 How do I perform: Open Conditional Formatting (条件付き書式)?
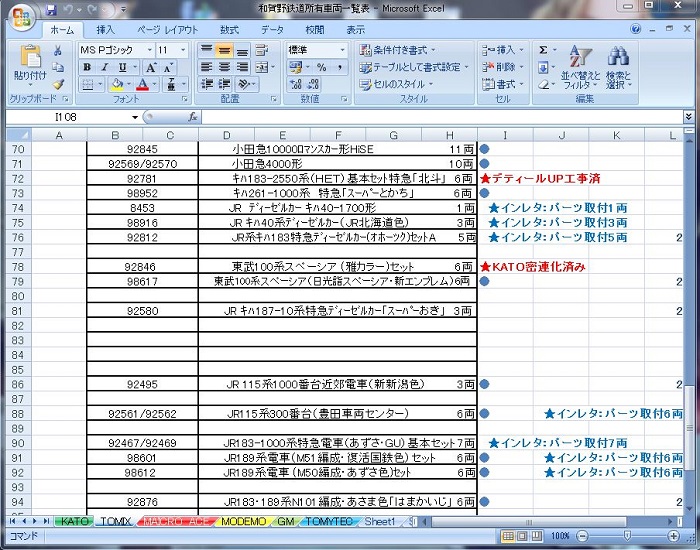[397, 50]
